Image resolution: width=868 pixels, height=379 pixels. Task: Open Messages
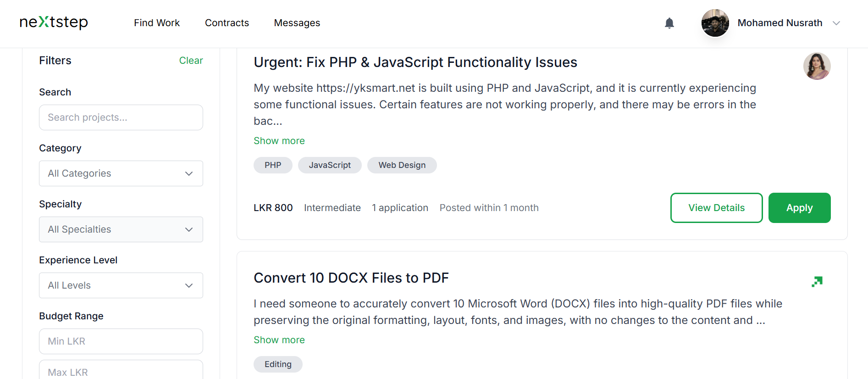pos(297,23)
